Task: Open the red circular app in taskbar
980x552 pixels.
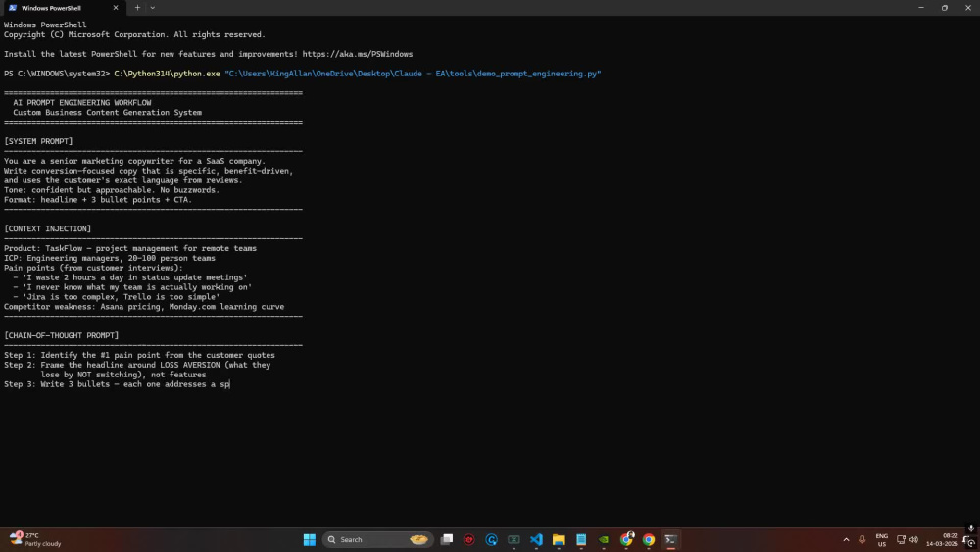Action: 469,539
